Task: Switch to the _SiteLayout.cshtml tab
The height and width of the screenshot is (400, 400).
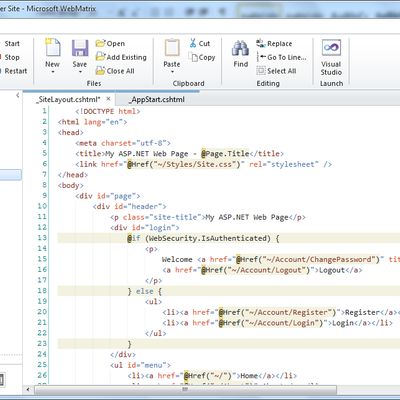Action: coord(69,99)
